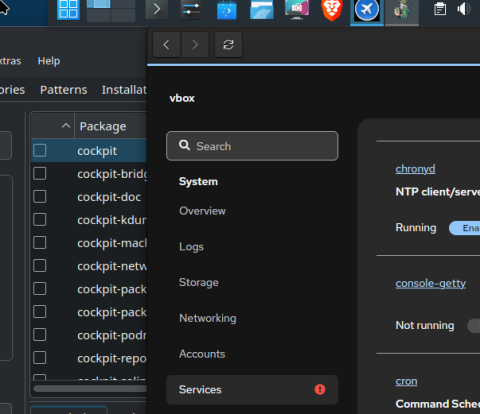Screen dimensions: 480x414
Task: Go to Storage in the sidebar
Action: tap(199, 282)
